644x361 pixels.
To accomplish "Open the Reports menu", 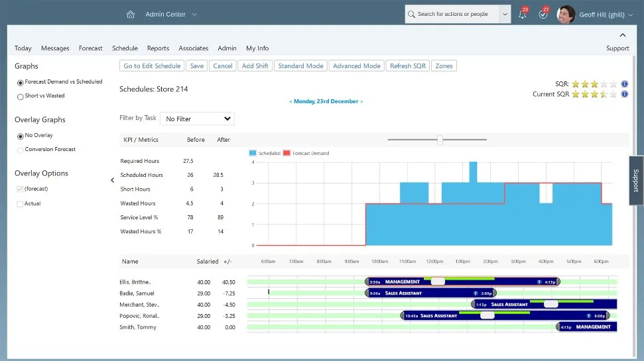I will click(158, 48).
